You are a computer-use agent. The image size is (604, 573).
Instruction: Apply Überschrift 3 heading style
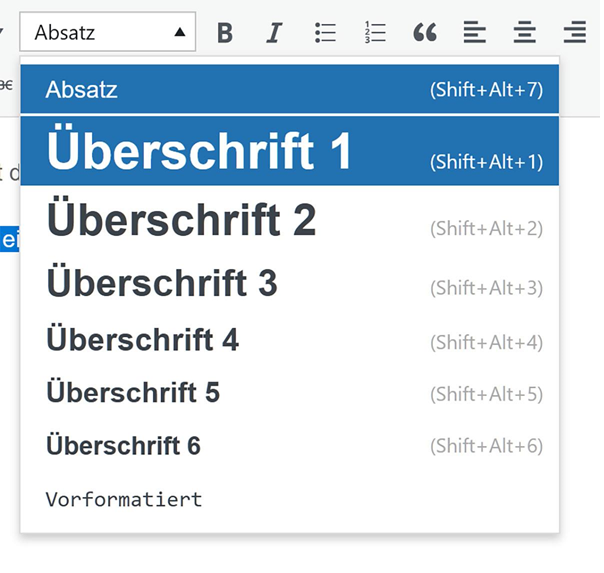click(x=290, y=283)
